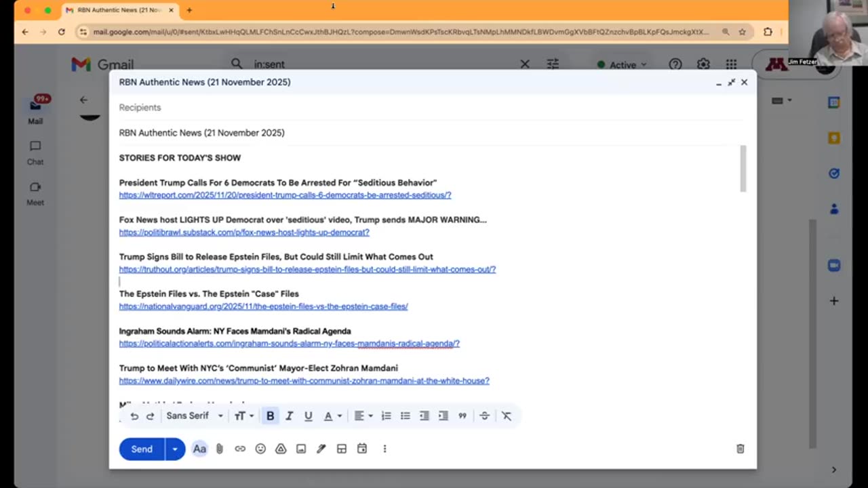Open Mail in the Gmail sidebar
The height and width of the screenshot is (488, 868).
(35, 110)
